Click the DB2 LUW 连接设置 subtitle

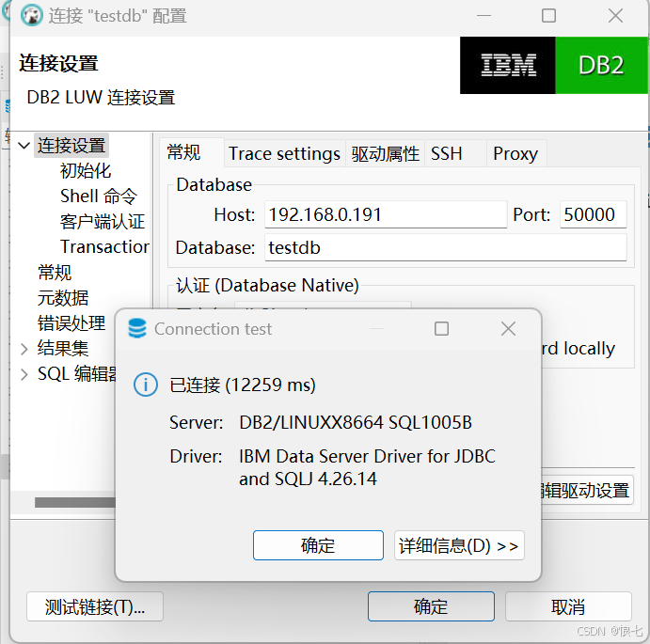click(101, 98)
